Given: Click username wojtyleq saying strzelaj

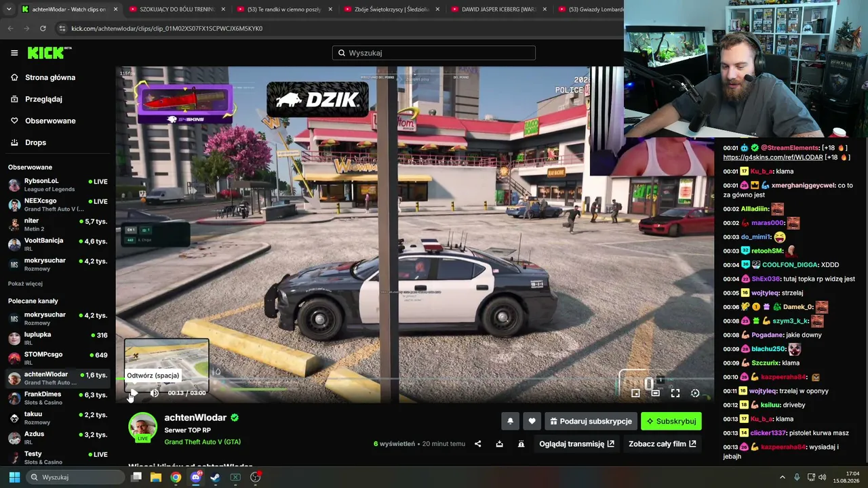Looking at the screenshot, I should pyautogui.click(x=765, y=293).
